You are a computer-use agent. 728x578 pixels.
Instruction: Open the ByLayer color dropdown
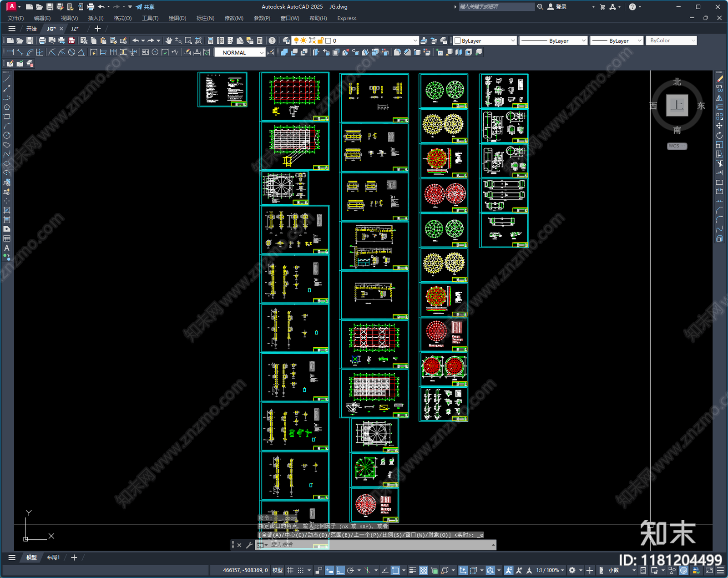pos(485,41)
